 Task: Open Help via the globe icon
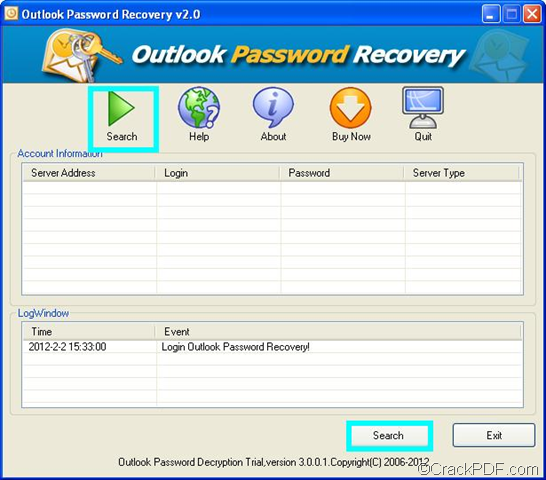(199, 108)
